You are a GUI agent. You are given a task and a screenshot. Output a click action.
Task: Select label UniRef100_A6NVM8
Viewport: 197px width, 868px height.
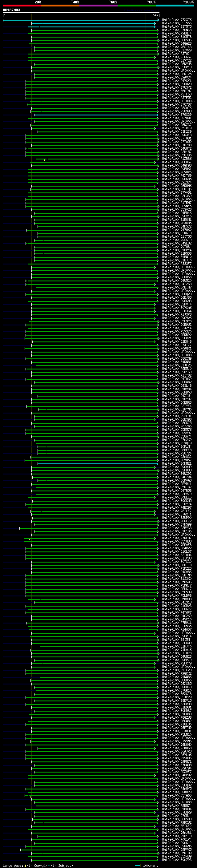pyautogui.click(x=177, y=64)
